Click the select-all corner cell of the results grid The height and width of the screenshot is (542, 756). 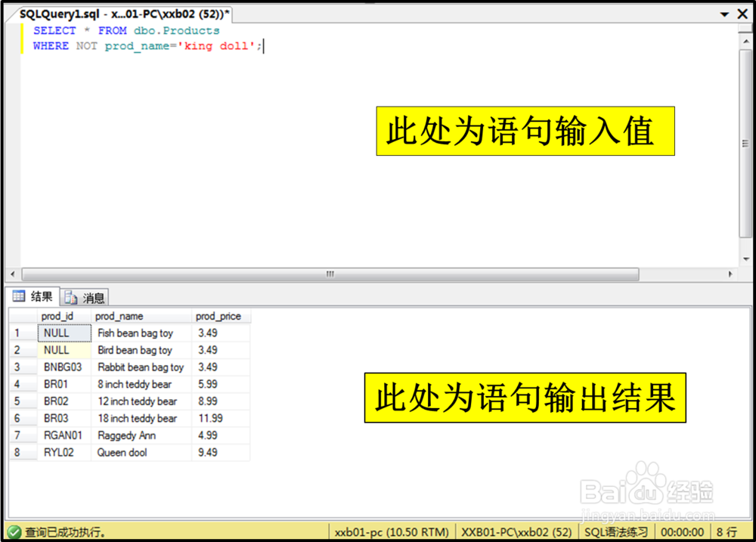[23, 316]
